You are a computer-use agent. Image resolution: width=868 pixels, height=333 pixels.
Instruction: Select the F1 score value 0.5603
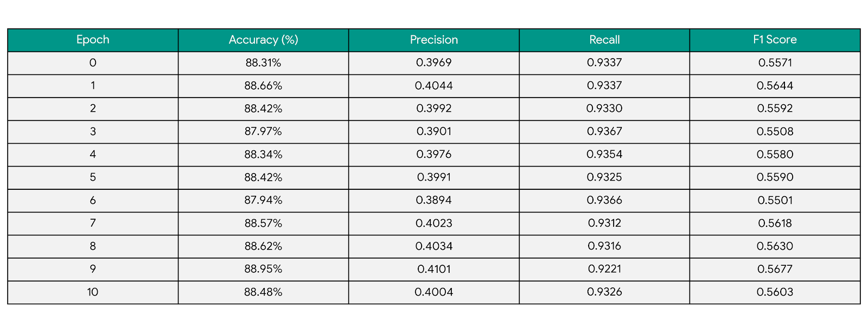tap(775, 292)
